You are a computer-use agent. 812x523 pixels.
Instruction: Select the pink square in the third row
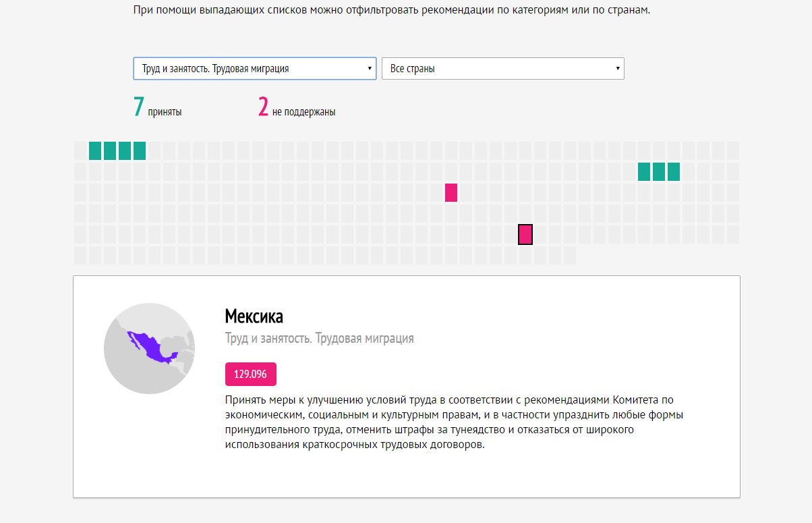(451, 192)
